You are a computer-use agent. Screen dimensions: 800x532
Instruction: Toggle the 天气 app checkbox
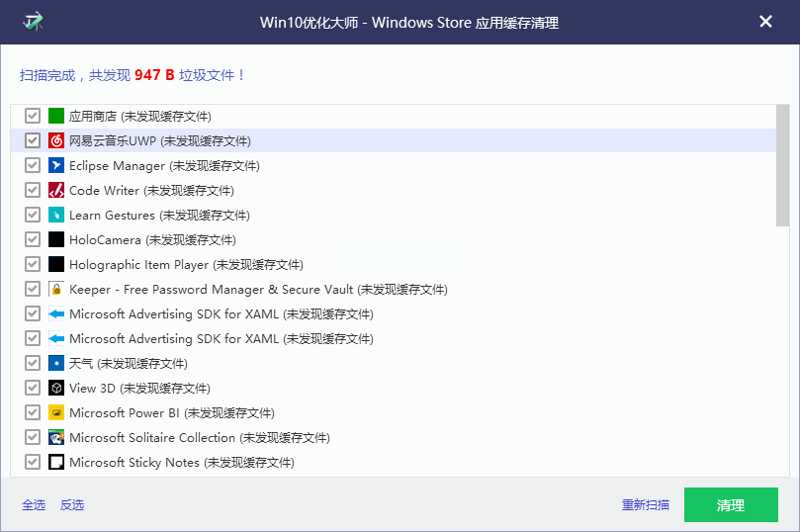pos(33,363)
